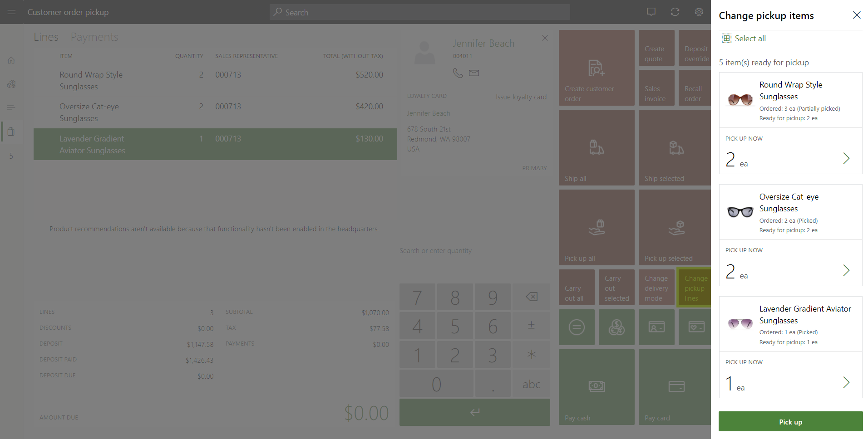The image size is (868, 439).
Task: Open Settings via the gear icon
Action: 699,12
